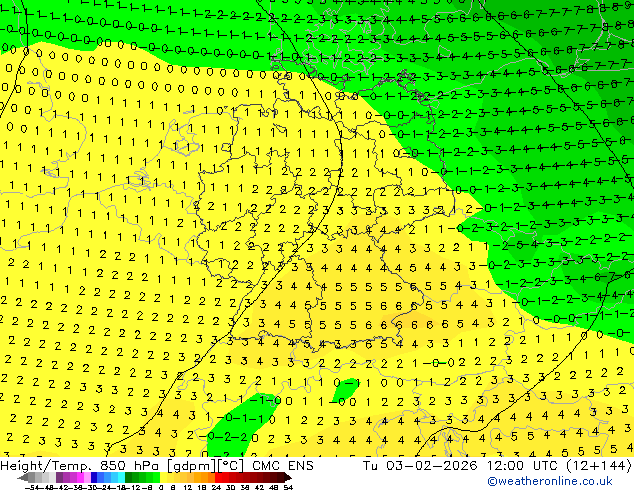
Task: Click the "[gdpm]" unit label
Action: (191, 466)
